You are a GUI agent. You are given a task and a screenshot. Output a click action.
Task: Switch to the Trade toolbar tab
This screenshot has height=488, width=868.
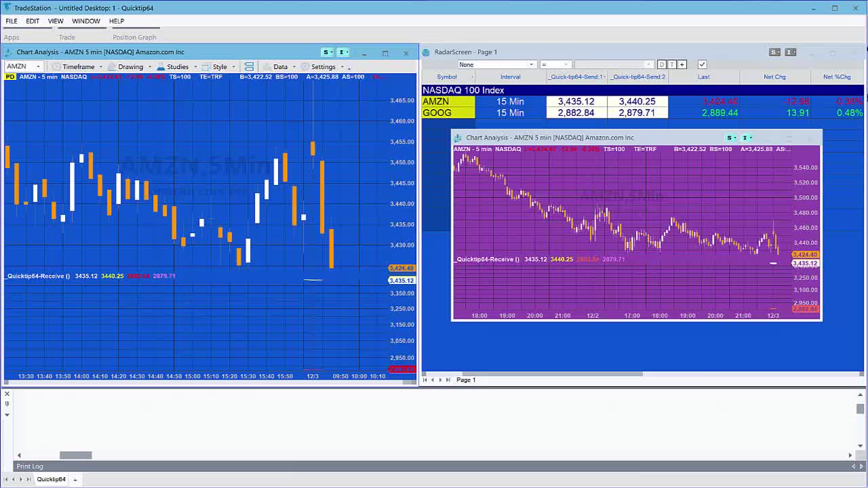[66, 37]
